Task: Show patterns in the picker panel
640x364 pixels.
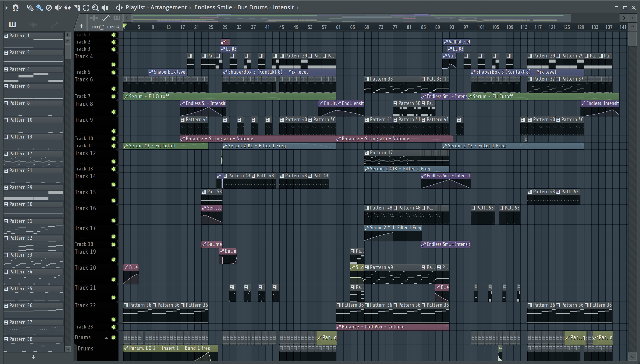Action: [x=12, y=25]
